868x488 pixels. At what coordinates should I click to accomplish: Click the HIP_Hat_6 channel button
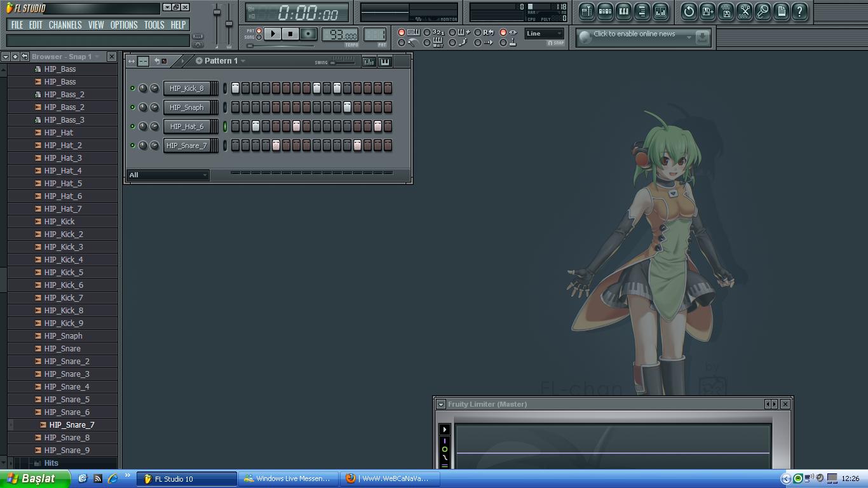click(187, 126)
